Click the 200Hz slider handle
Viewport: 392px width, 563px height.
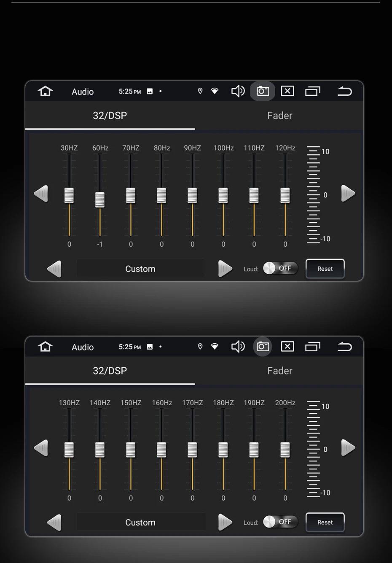click(285, 450)
